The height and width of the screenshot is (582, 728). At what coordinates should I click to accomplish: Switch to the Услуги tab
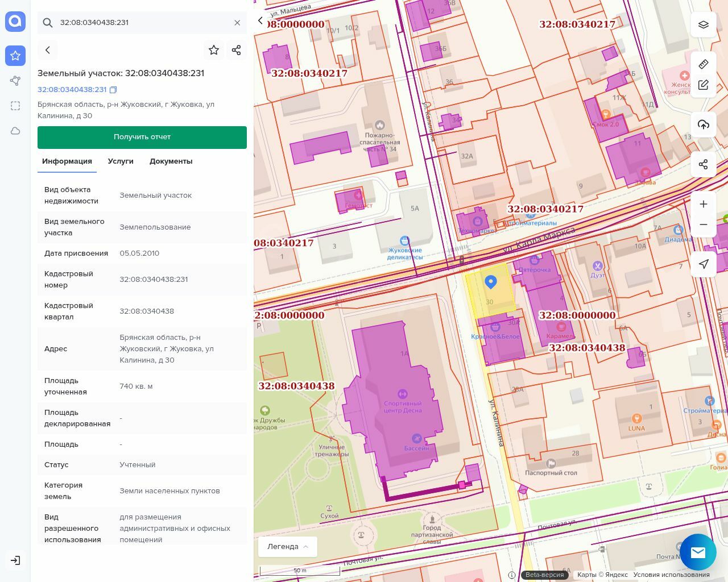click(121, 161)
